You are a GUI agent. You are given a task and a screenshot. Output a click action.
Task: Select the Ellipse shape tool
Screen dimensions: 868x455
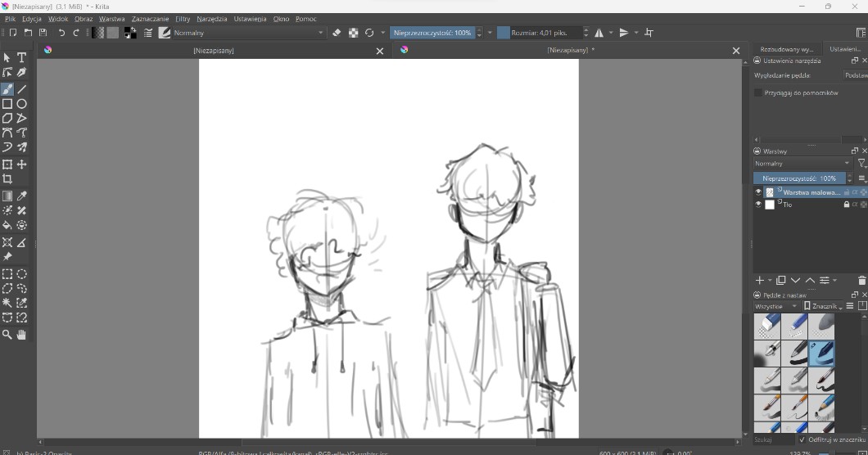point(22,104)
